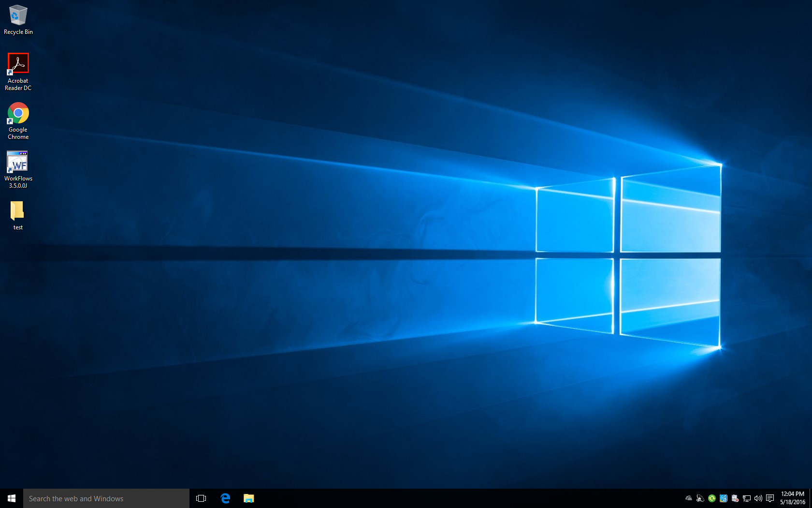Viewport: 812px width, 508px height.
Task: Open File Explorer from the taskbar
Action: [x=249, y=498]
